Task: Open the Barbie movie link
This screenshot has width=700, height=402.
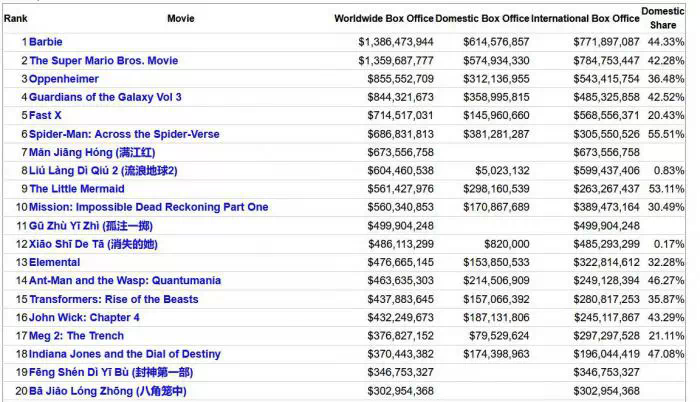Action: [46, 42]
